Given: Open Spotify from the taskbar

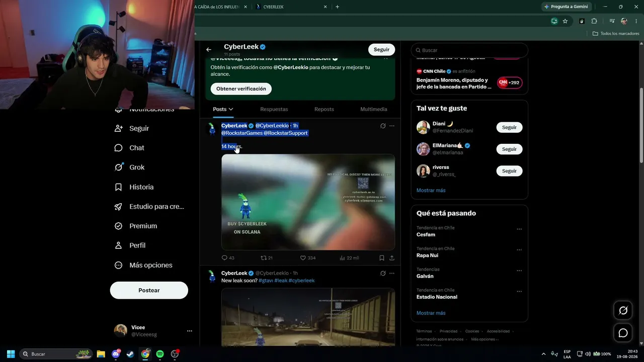Looking at the screenshot, I should click(160, 354).
